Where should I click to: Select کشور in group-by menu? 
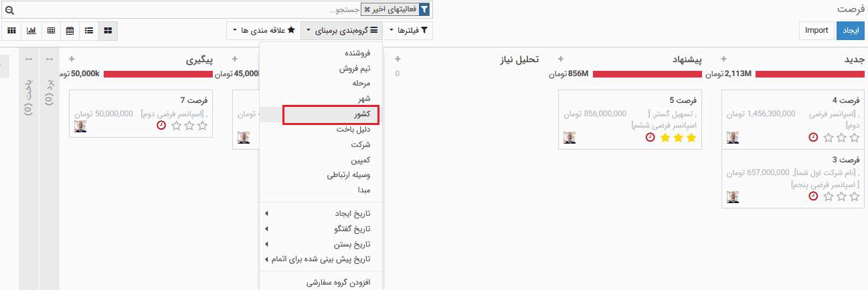331,115
